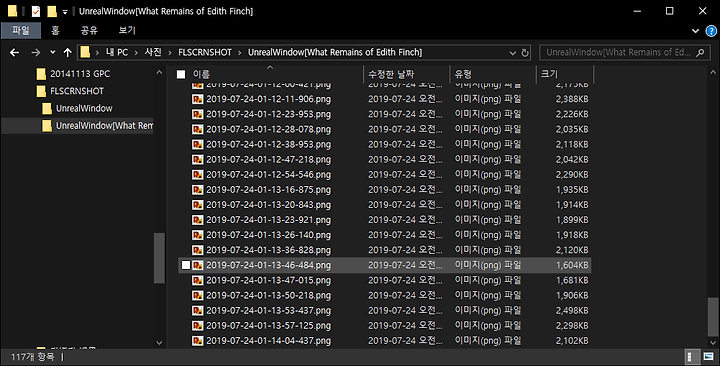Open recent locations dropdown arrow
This screenshot has width=720, height=366.
(x=53, y=52)
